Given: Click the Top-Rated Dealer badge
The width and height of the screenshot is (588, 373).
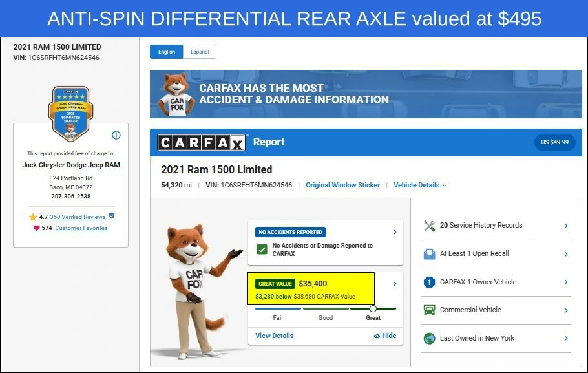Looking at the screenshot, I should point(71,114).
